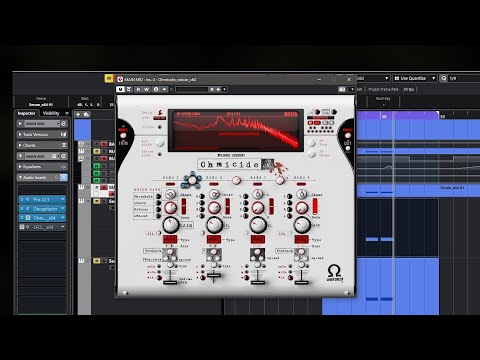Click the Band 2 volume fader handle
The height and width of the screenshot is (360, 480).
214,275
